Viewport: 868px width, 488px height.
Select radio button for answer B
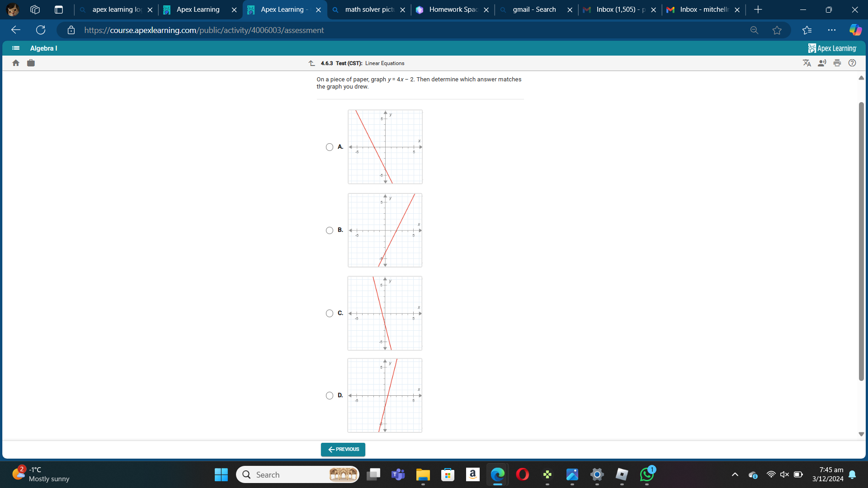click(x=330, y=230)
